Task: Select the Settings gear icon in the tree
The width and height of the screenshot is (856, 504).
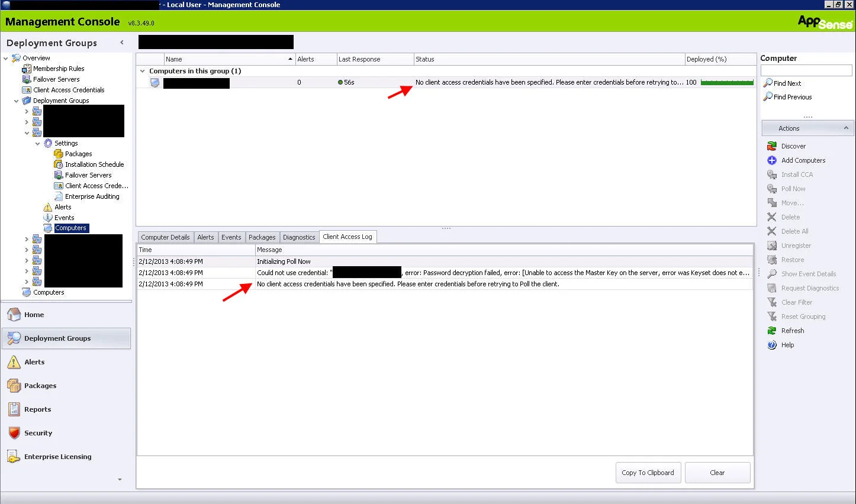Action: coord(48,143)
